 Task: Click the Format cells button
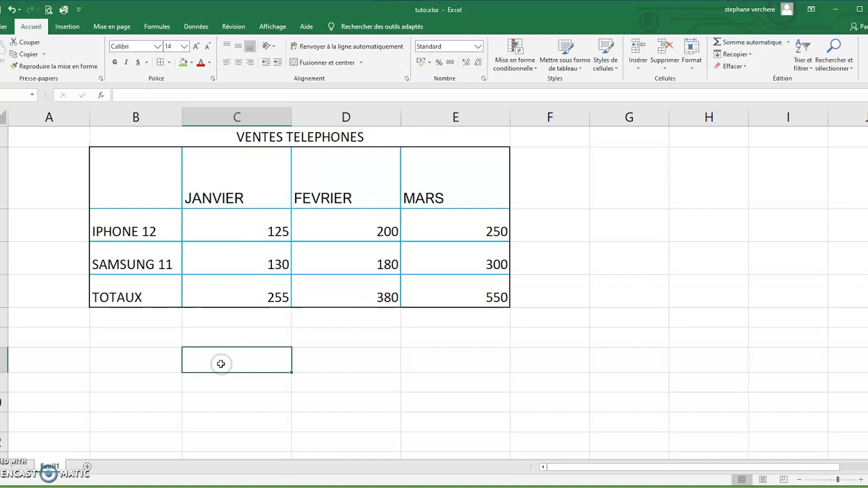point(692,56)
